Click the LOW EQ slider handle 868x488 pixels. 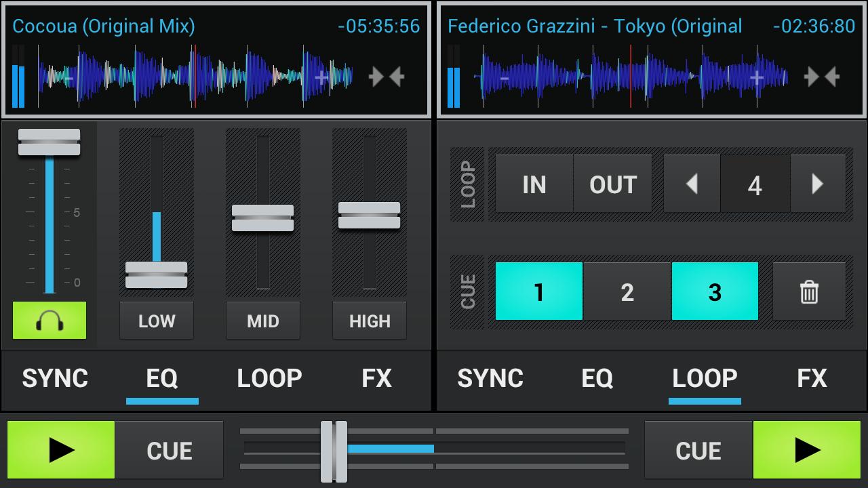pos(157,275)
